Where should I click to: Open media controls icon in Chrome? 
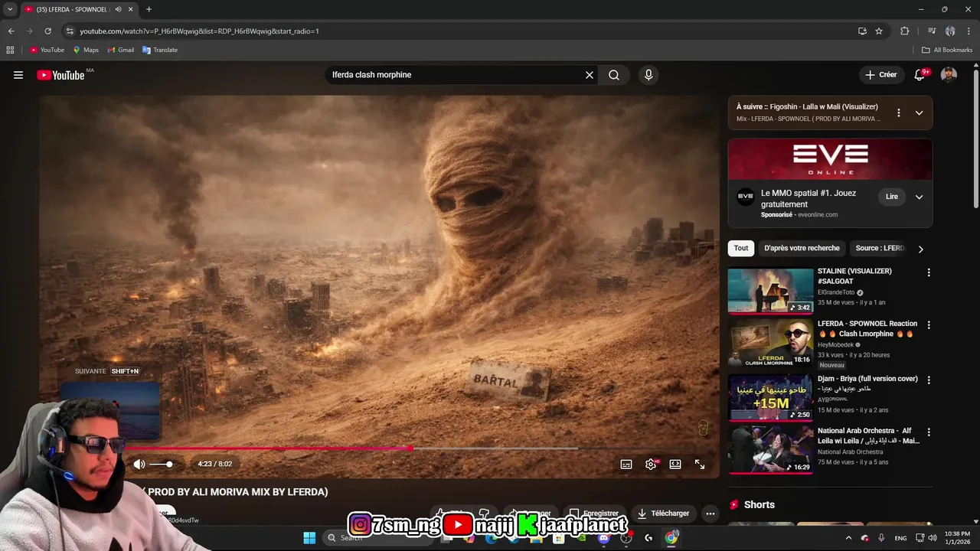point(932,31)
